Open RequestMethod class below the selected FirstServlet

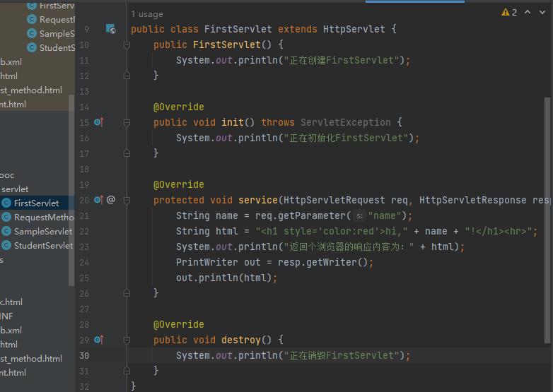coord(43,218)
